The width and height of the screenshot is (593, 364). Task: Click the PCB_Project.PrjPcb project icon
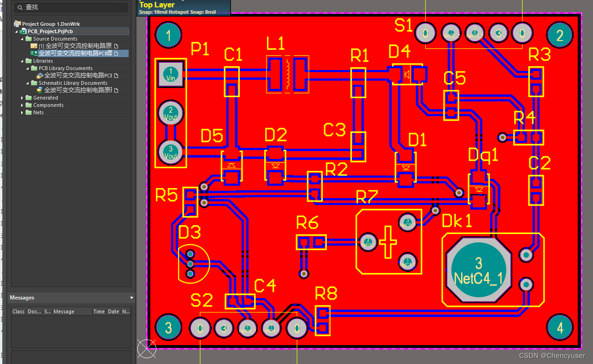point(24,31)
